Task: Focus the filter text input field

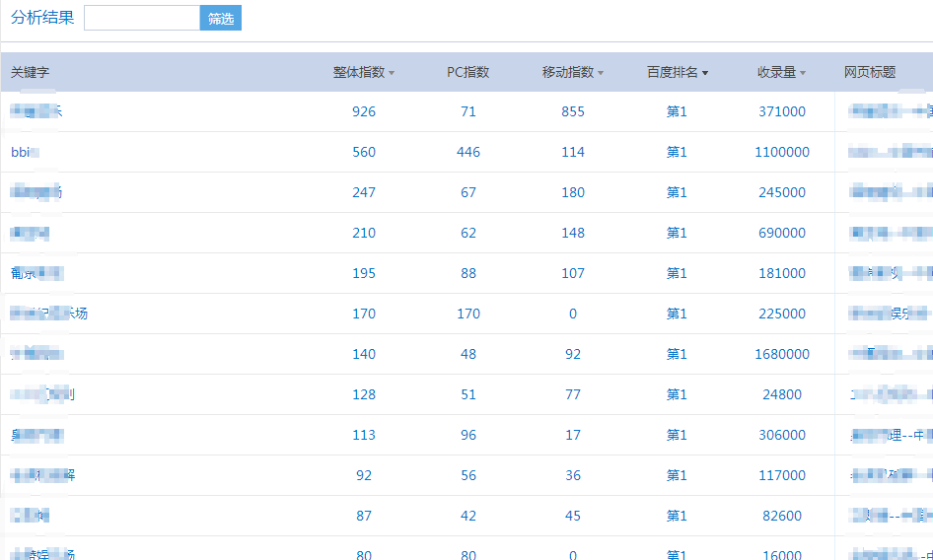Action: click(x=142, y=18)
